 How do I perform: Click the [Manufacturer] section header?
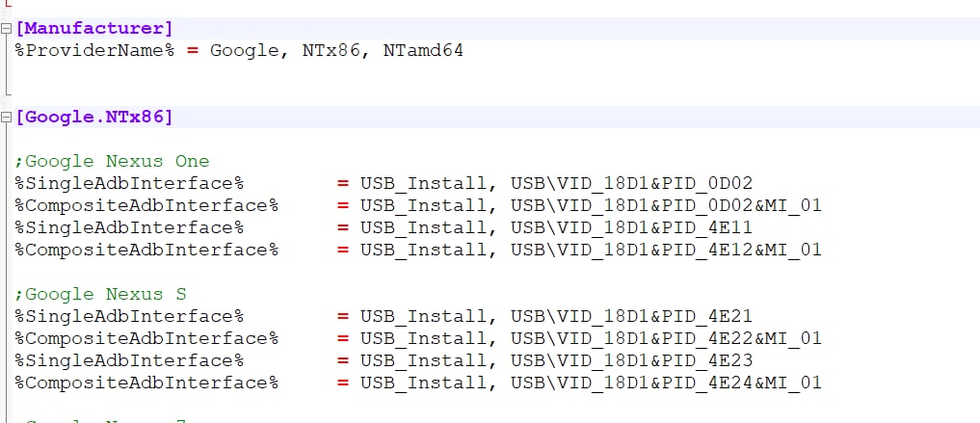pos(94,29)
